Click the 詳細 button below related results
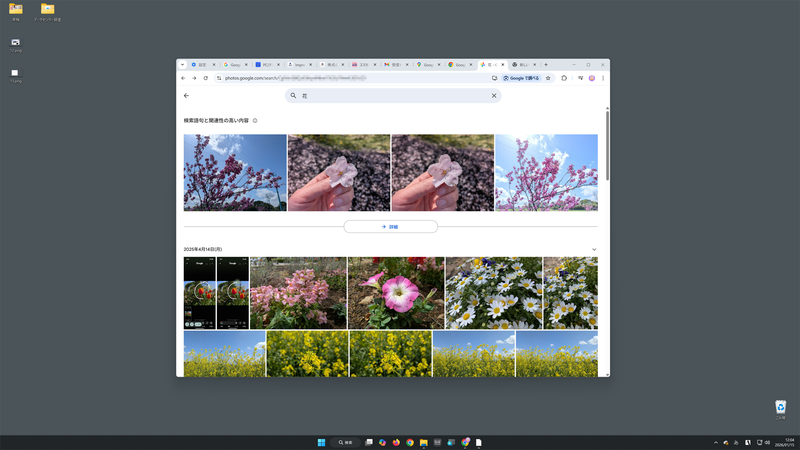800x450 pixels. point(390,227)
